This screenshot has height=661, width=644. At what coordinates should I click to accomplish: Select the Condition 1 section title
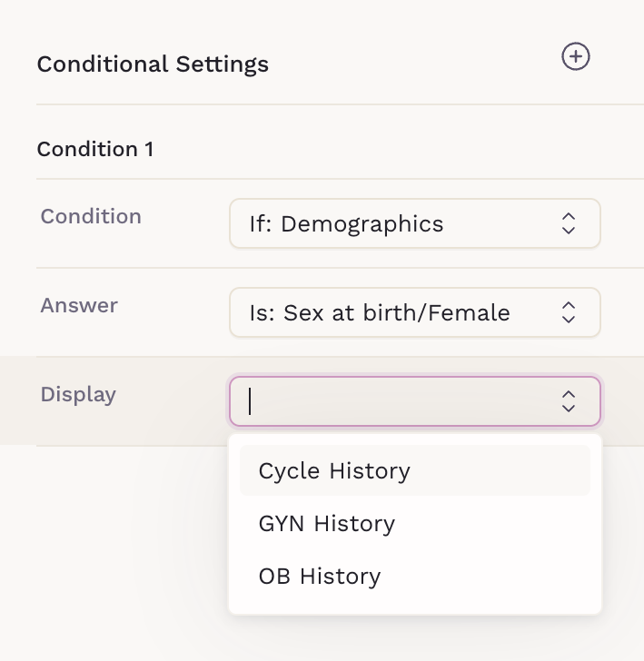pos(95,149)
